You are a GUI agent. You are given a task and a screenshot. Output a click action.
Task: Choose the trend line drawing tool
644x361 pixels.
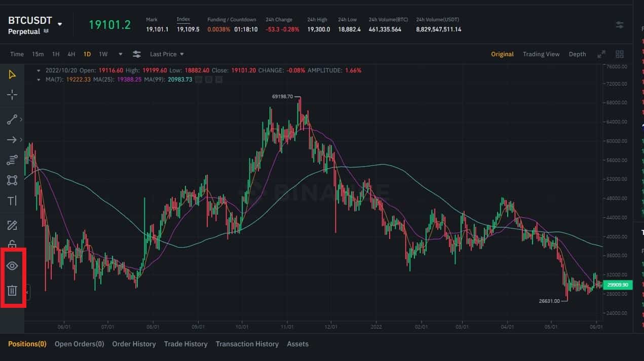(x=12, y=119)
